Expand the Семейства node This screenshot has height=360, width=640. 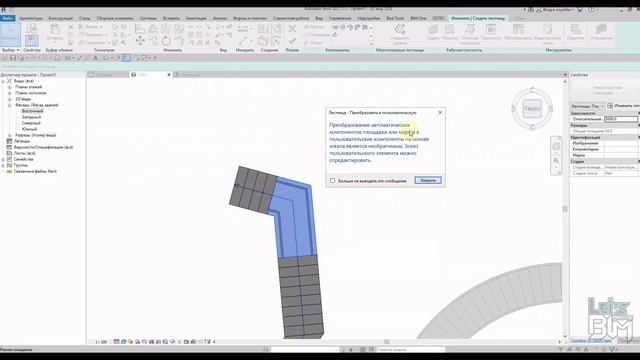[3, 160]
